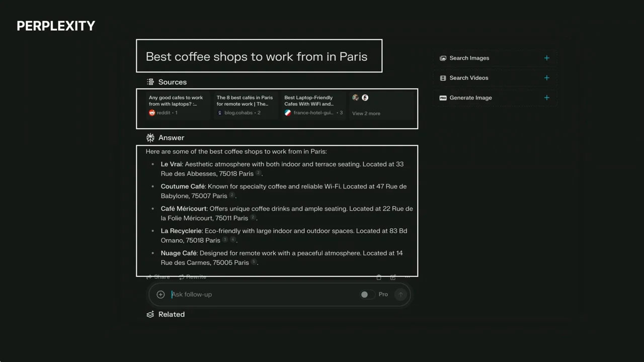Click the attach plus icon in follow-up box
644x362 pixels.
[160, 295]
